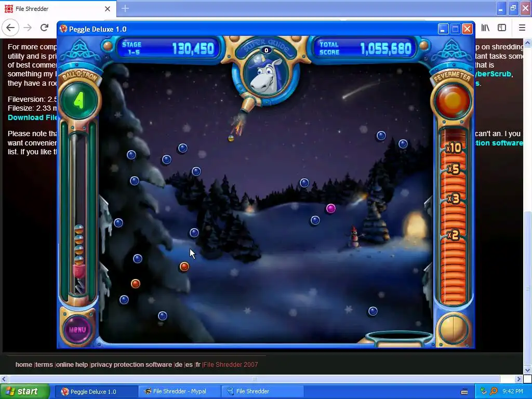
Task: Switch page language via fr link
Action: [x=198, y=364]
